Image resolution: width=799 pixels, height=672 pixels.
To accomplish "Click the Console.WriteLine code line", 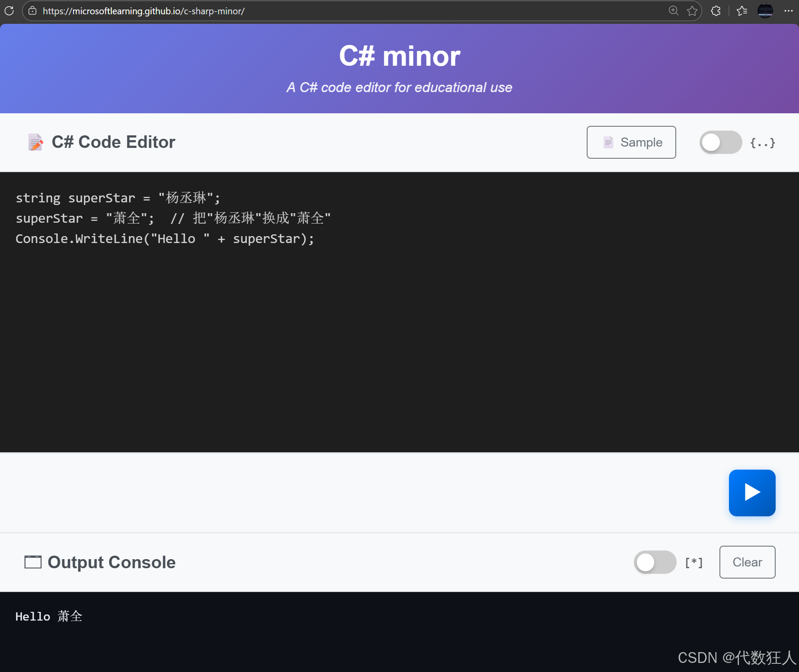I will pos(165,239).
